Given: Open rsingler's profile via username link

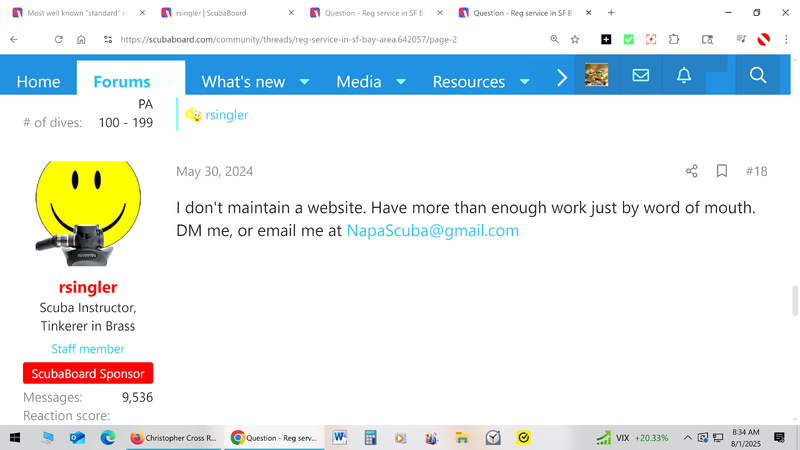Looking at the screenshot, I should click(88, 287).
